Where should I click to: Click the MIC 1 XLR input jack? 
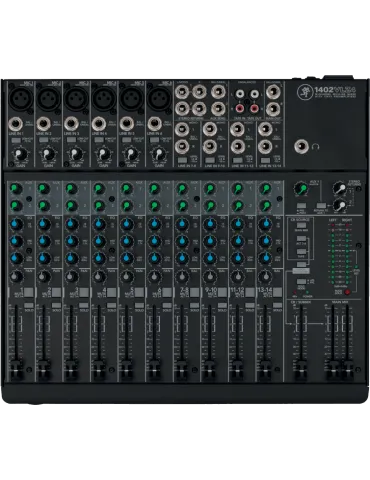(21, 98)
